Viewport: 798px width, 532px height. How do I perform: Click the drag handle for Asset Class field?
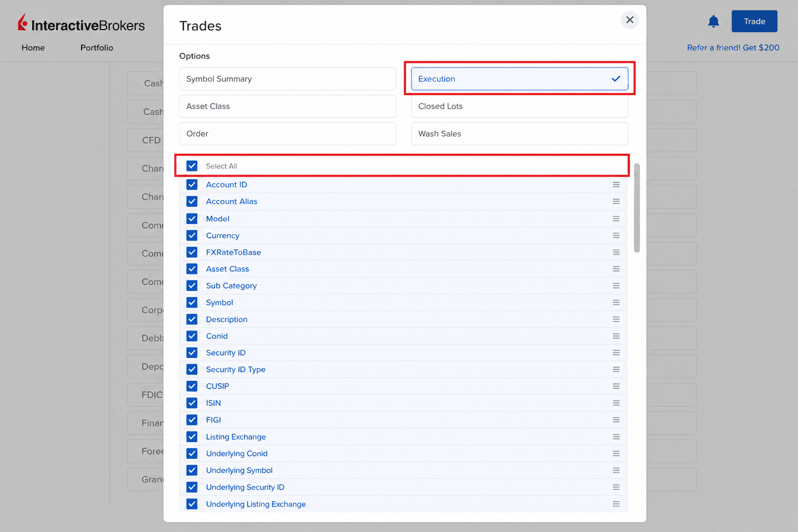(x=616, y=269)
